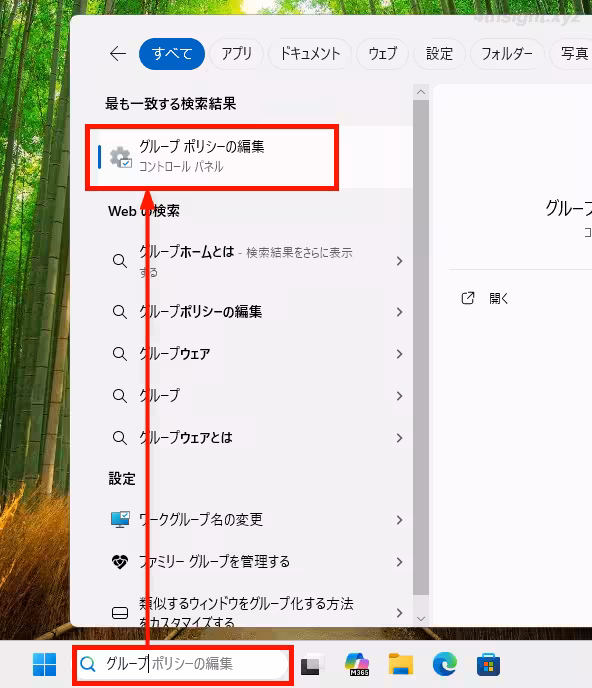Screen dimensions: 592x688
Task: Expand chevron for web グループポリシーの編集
Action: pos(399,312)
